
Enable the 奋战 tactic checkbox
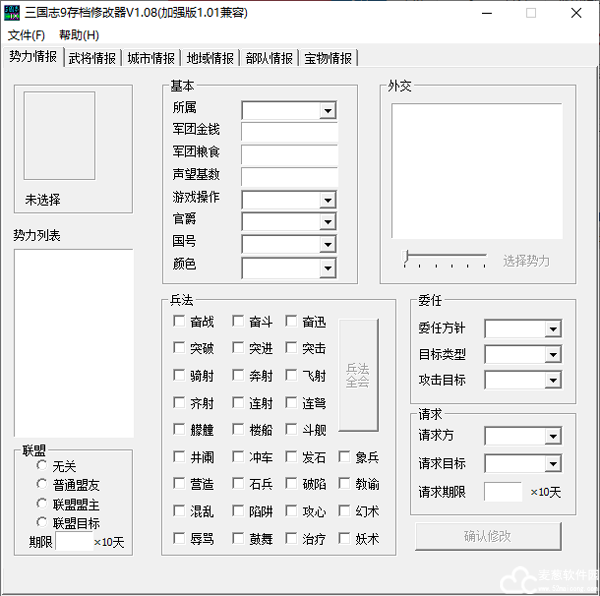pos(179,321)
